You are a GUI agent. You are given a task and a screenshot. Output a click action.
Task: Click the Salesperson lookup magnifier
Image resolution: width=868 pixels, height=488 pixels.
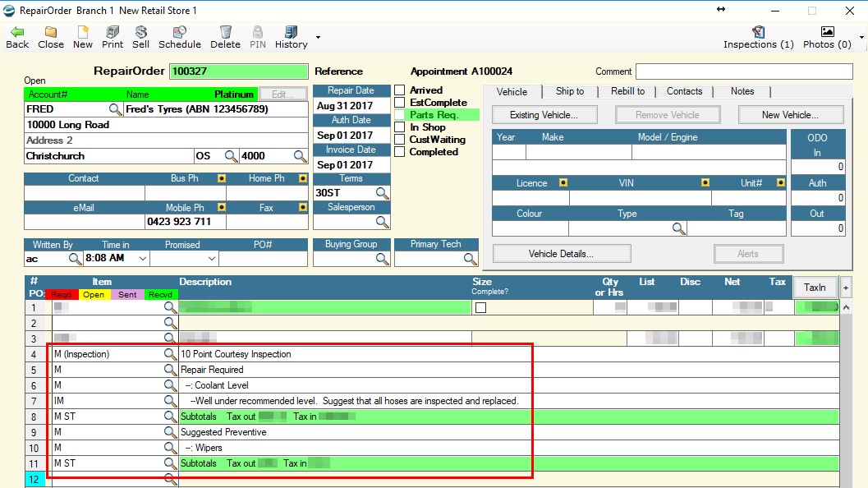382,222
